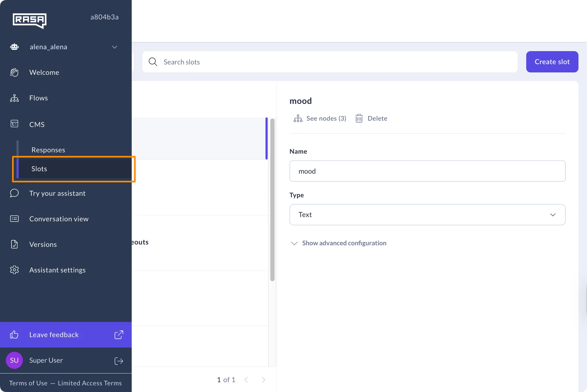Click the trash icon to delete mood slot

point(359,118)
